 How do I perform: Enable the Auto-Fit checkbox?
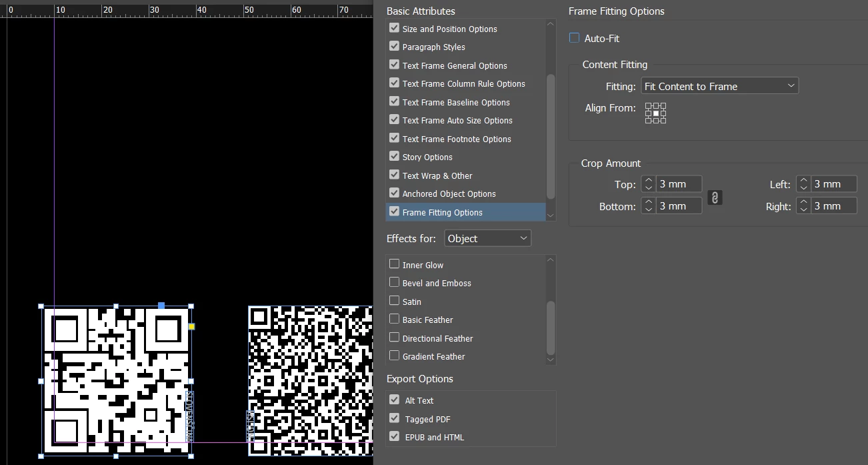pyautogui.click(x=574, y=38)
